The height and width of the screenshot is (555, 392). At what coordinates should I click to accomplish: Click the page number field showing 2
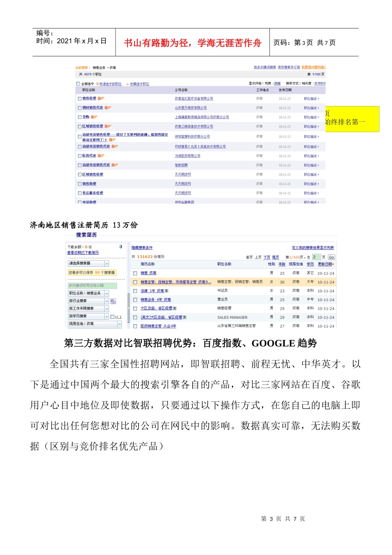point(316,257)
